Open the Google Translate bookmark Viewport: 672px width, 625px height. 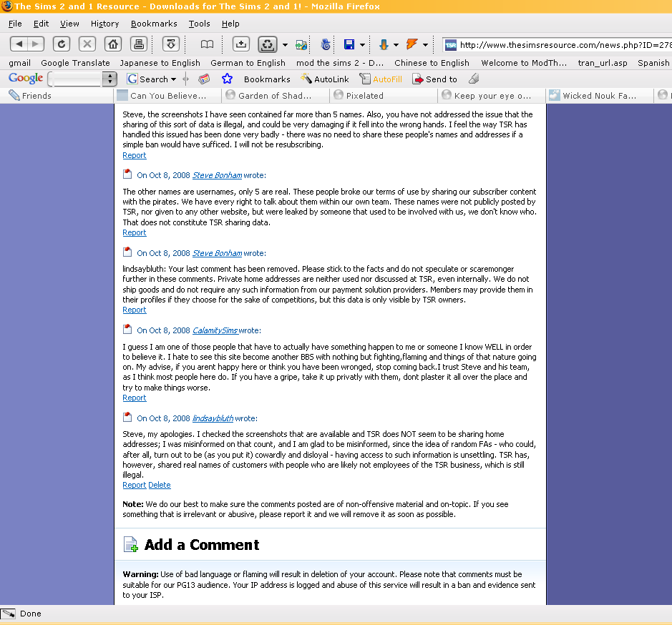(x=75, y=63)
